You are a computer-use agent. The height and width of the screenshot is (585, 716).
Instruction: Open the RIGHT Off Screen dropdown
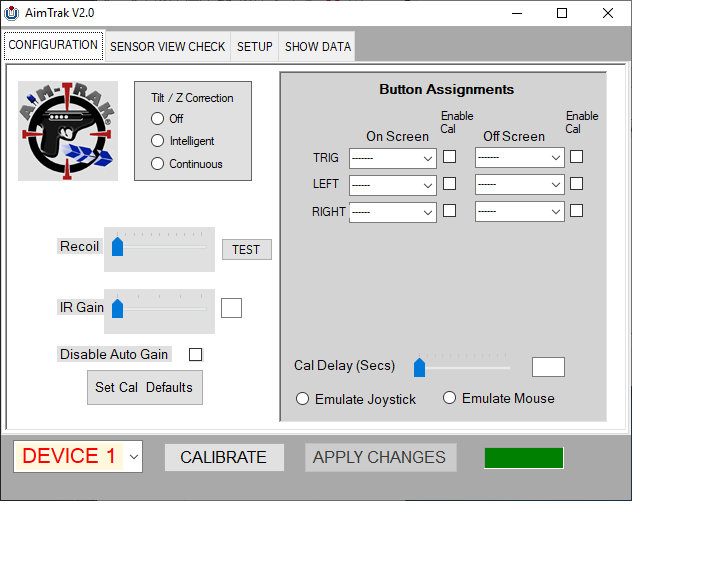click(520, 211)
